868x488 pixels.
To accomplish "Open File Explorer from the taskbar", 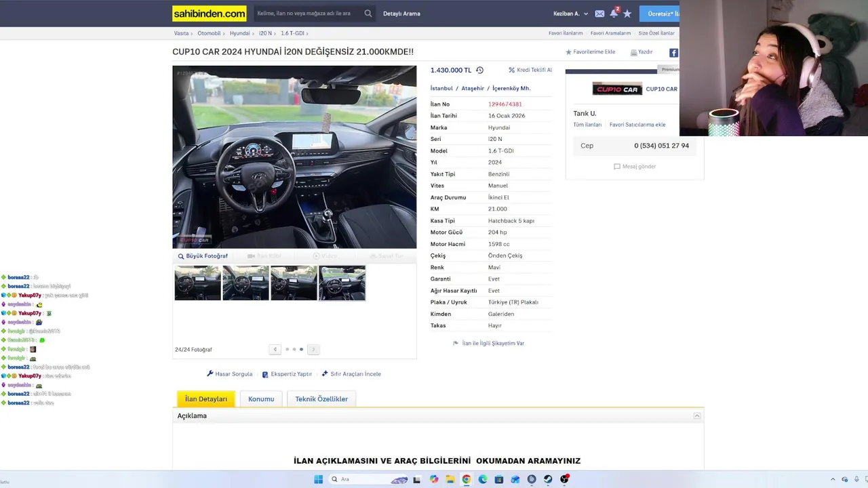I will (x=450, y=479).
